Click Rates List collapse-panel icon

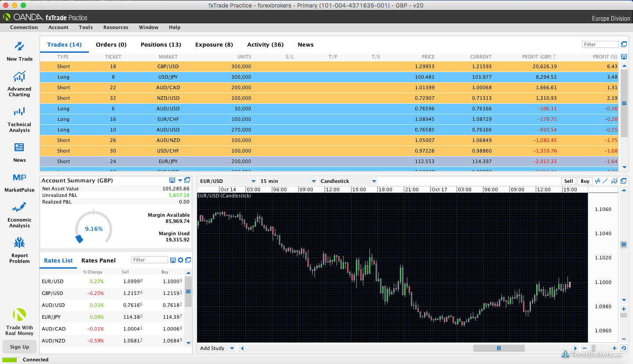coord(173,260)
